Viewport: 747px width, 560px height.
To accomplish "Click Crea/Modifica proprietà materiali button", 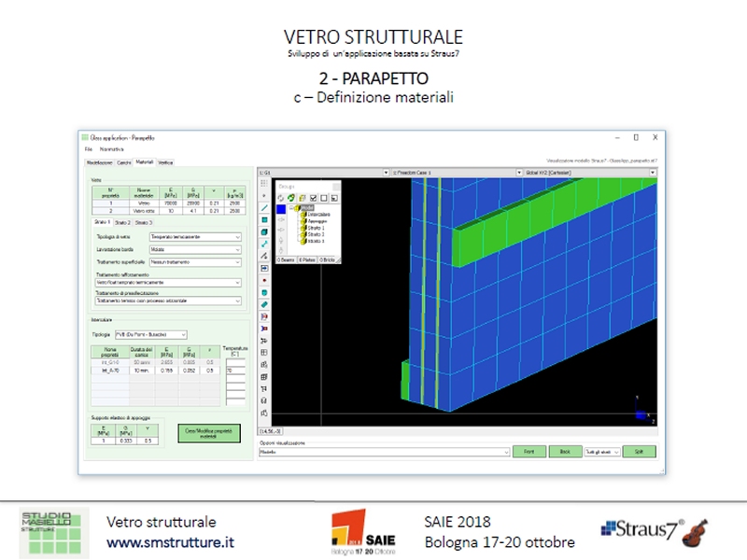I will coord(208,433).
